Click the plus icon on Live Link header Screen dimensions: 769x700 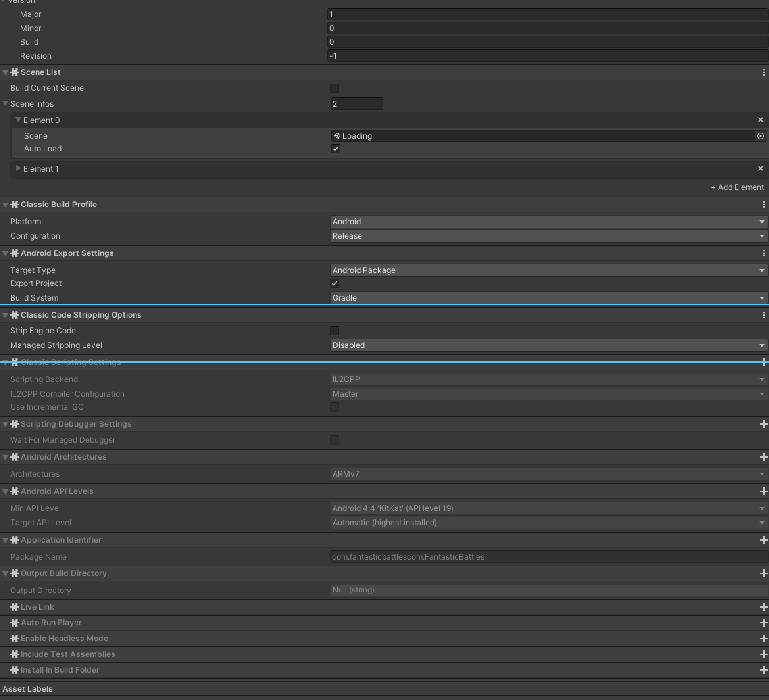[764, 607]
